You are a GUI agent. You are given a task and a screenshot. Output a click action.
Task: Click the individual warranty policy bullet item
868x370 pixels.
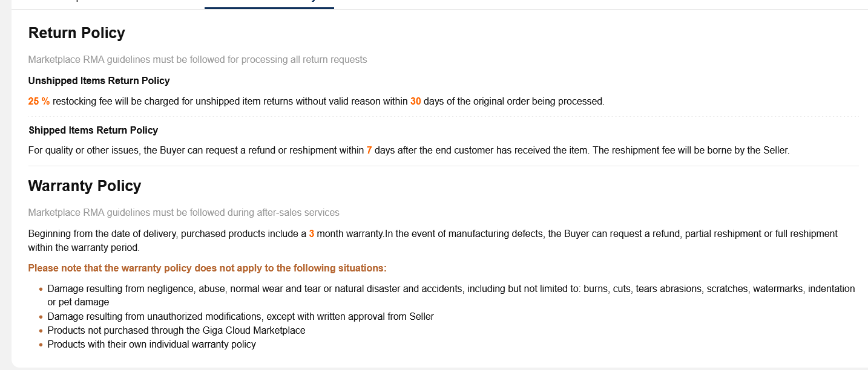pyautogui.click(x=151, y=345)
